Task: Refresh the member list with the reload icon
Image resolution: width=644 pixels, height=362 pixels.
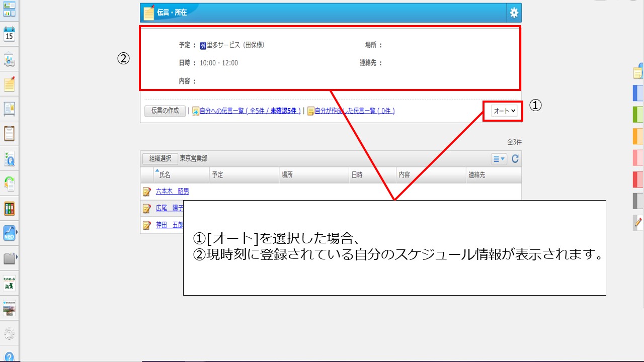Action: [x=515, y=159]
